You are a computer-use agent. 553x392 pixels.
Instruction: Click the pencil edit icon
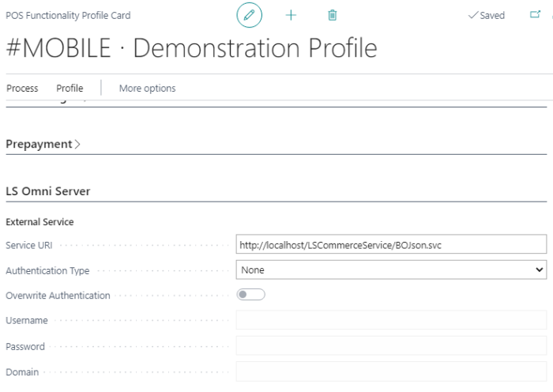point(250,16)
